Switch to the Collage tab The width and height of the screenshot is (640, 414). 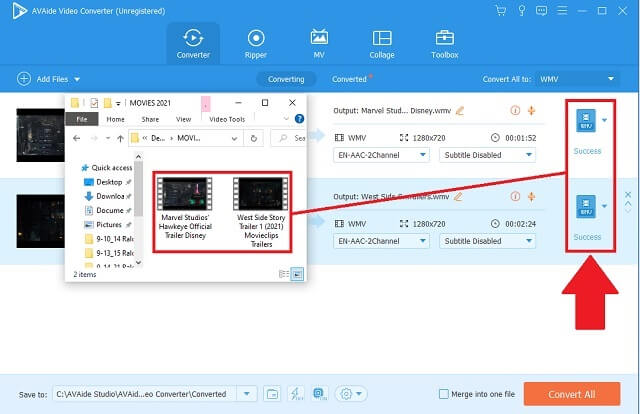click(x=382, y=44)
